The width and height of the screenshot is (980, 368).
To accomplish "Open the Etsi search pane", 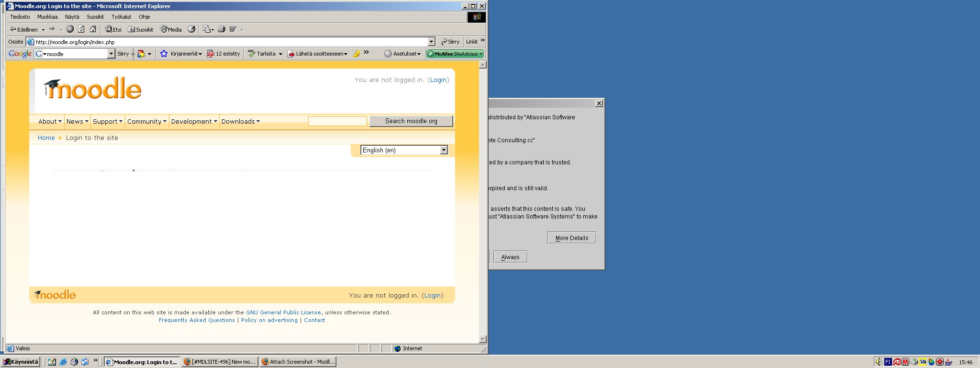I will pyautogui.click(x=113, y=29).
